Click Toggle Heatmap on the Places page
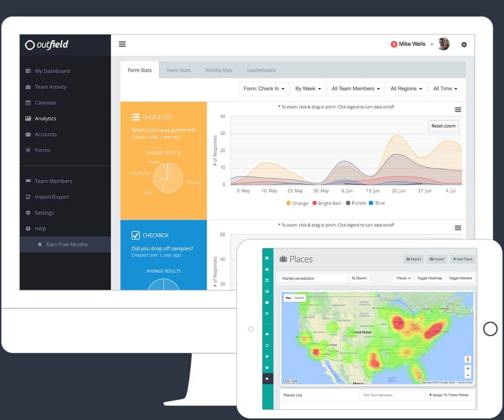The image size is (504, 420). (430, 278)
